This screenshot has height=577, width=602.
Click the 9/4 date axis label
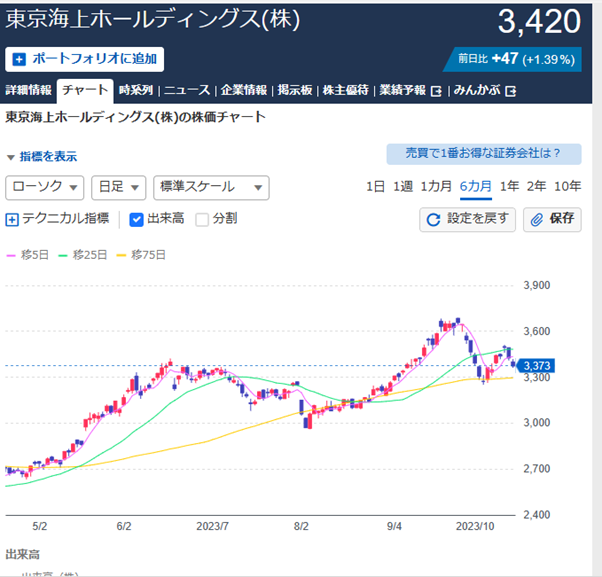click(x=394, y=526)
